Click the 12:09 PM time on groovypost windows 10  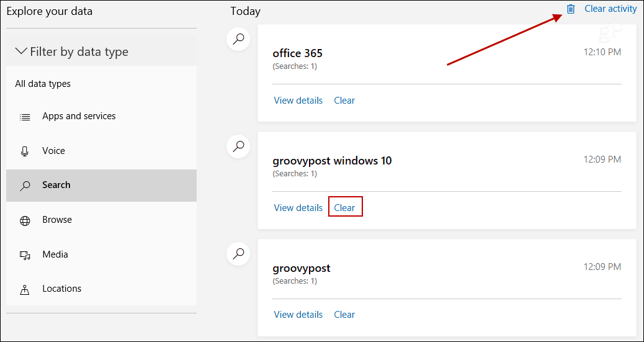pos(602,159)
